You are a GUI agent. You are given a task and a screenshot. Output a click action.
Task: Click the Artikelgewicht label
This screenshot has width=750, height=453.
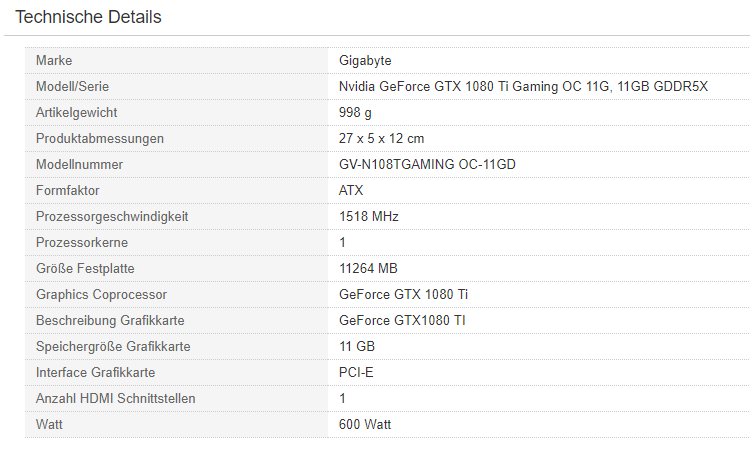[76, 113]
